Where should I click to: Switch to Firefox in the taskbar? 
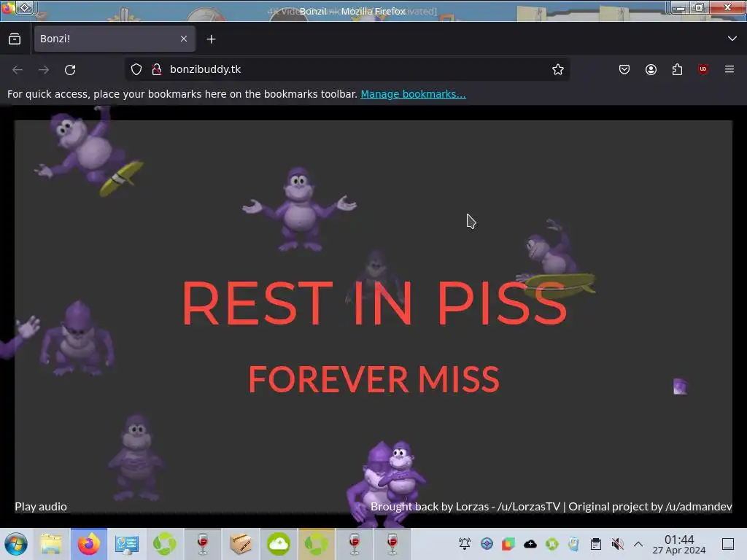88,544
